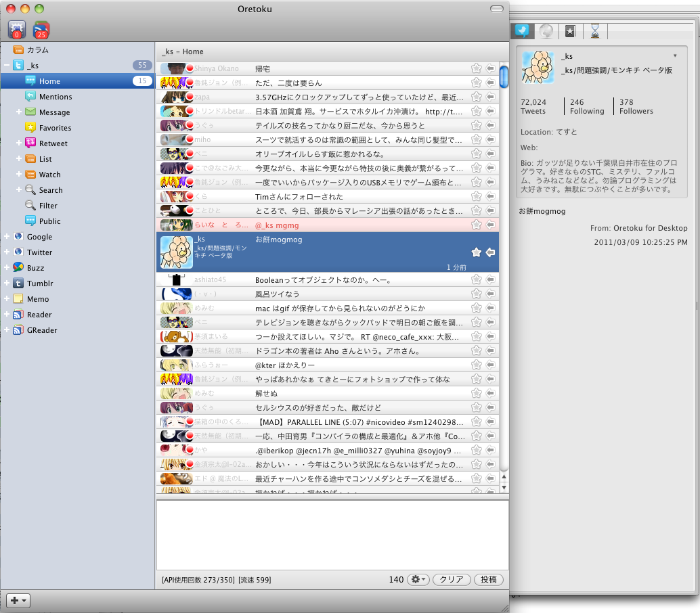Click the reply arrow on the miho tweet

pyautogui.click(x=491, y=139)
